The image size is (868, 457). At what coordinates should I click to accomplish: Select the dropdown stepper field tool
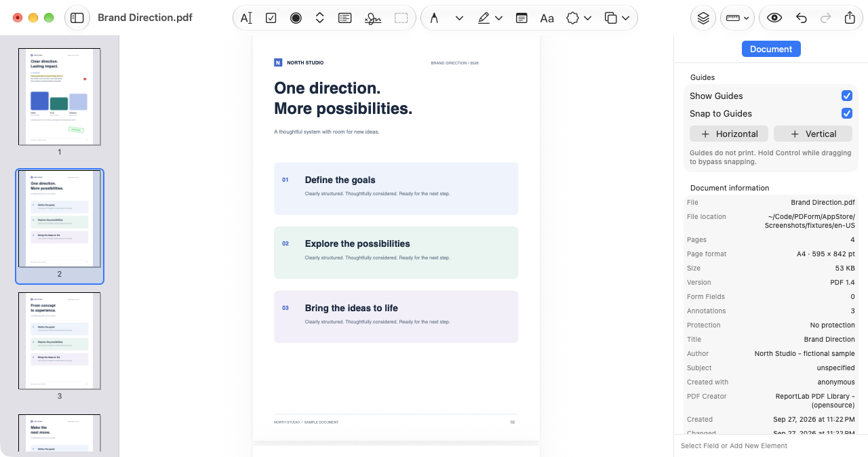320,18
